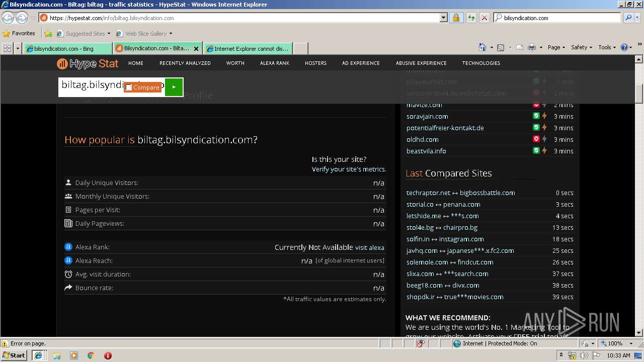Viewport: 644px width, 362px height.
Task: Expand the Suggested Sites dropdown
Action: [x=109, y=34]
